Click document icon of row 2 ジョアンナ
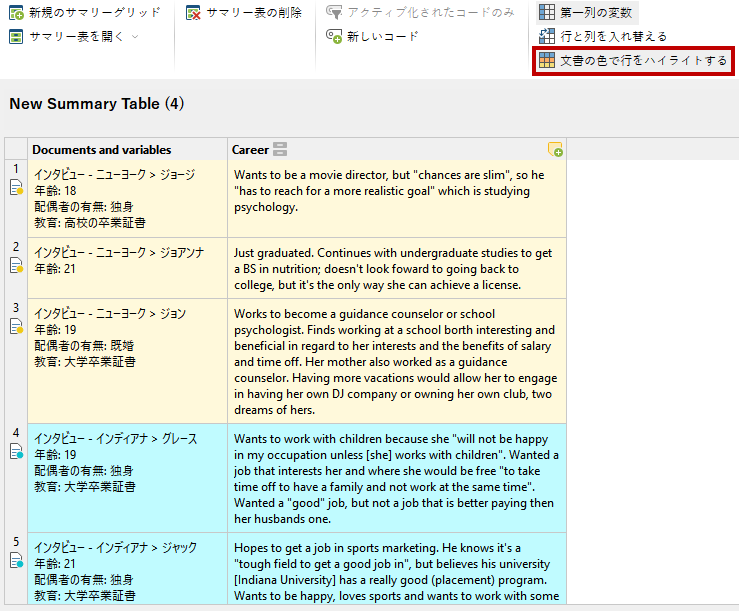The height and width of the screenshot is (611, 739). pos(16,265)
